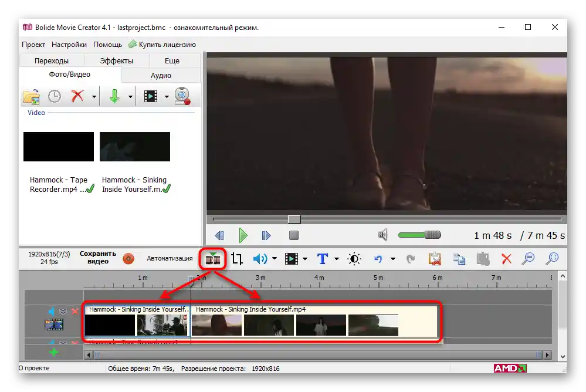Adjust the green volume slider
Screen dimensions: 586x392
point(419,235)
